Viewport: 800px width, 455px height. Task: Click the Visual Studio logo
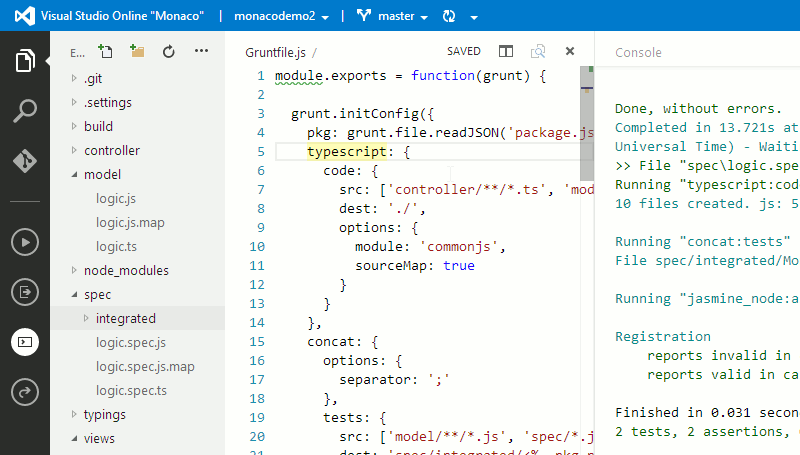click(24, 16)
